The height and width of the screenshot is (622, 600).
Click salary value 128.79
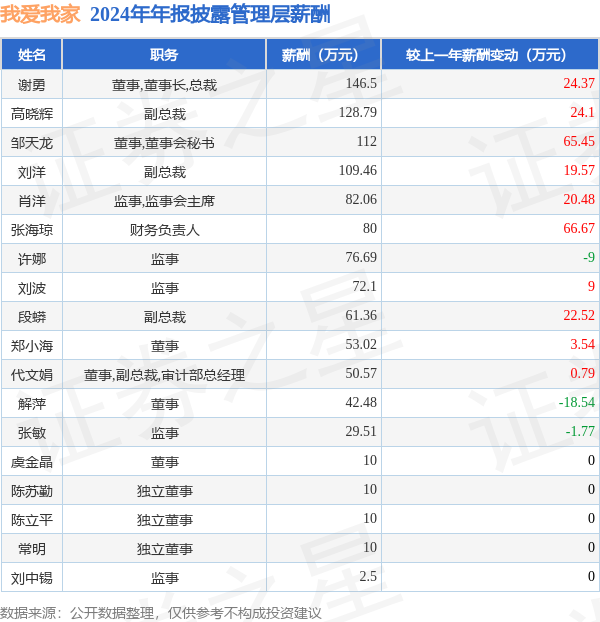358,112
